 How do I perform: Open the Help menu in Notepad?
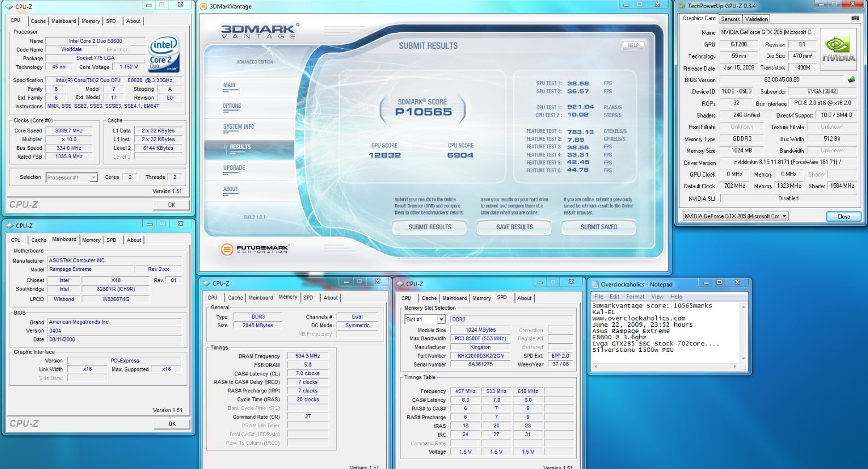point(676,297)
